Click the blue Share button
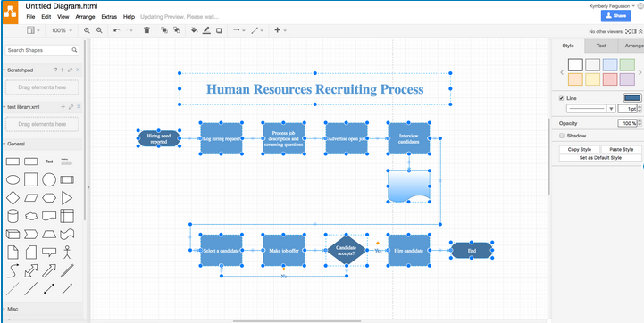The image size is (644, 323). (x=615, y=16)
